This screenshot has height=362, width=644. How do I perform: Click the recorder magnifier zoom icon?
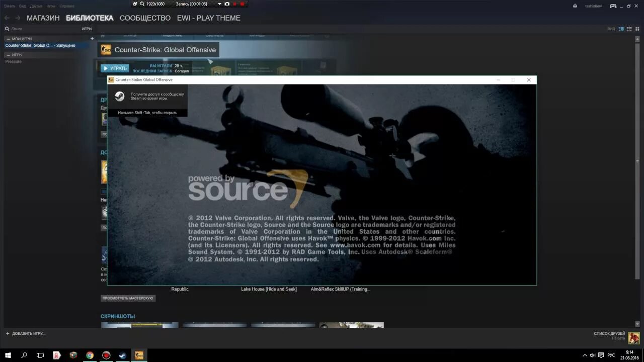(x=142, y=4)
